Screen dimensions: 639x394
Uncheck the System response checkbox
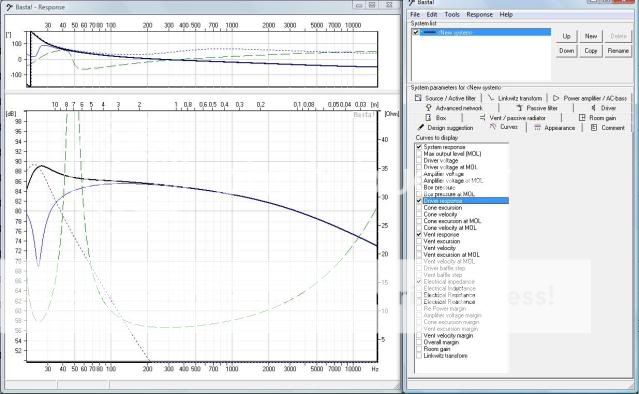coord(419,147)
